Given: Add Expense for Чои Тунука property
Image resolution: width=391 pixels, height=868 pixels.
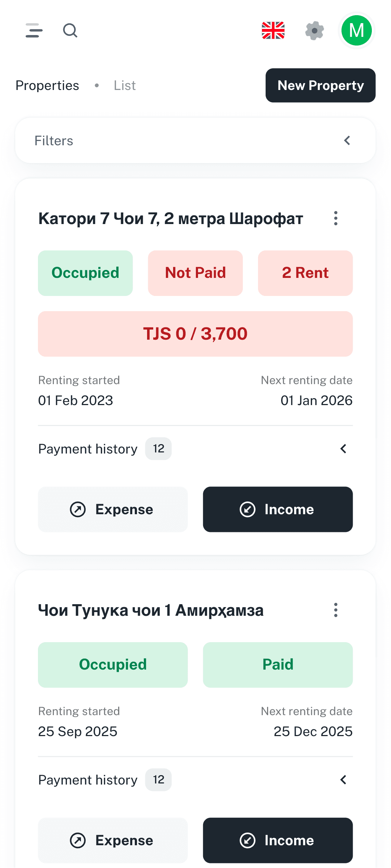Looking at the screenshot, I should [113, 841].
